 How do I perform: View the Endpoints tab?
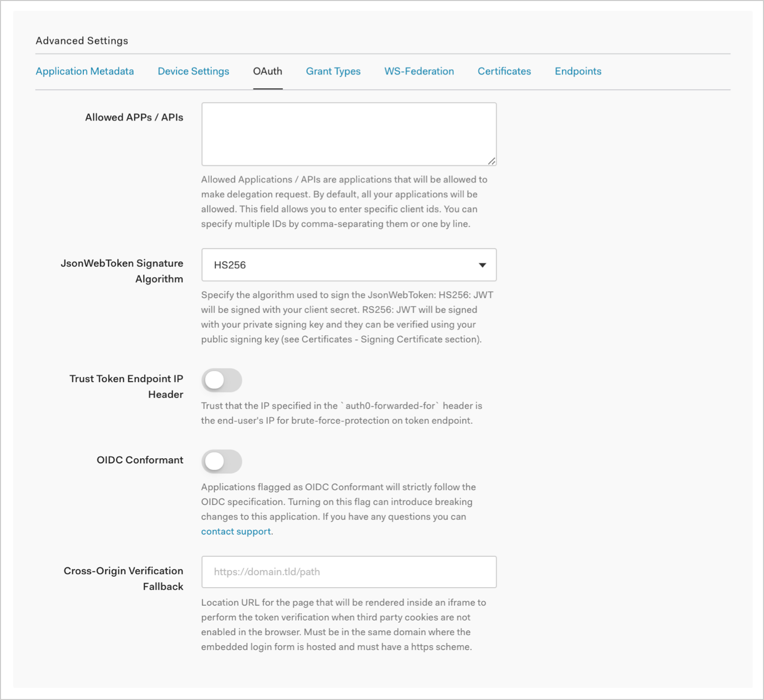click(x=578, y=71)
